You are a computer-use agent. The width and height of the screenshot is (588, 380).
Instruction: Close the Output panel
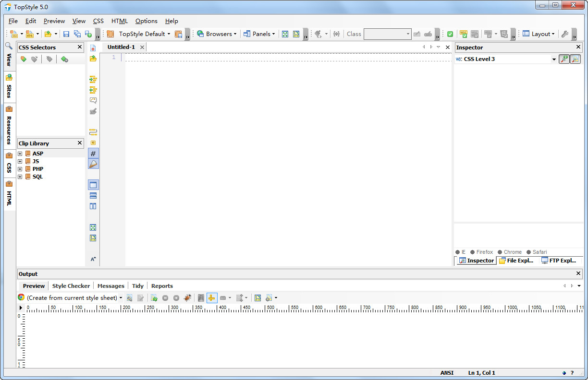click(578, 273)
